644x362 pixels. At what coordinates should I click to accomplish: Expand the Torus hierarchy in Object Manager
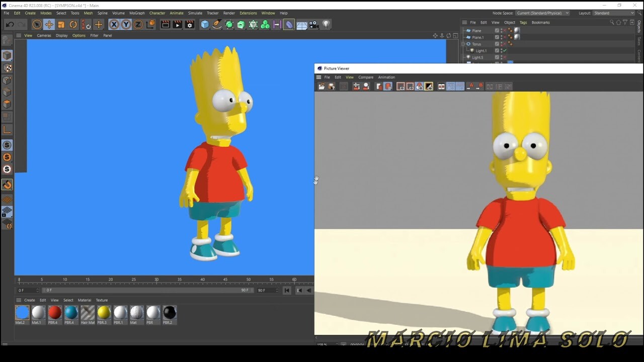(463, 44)
